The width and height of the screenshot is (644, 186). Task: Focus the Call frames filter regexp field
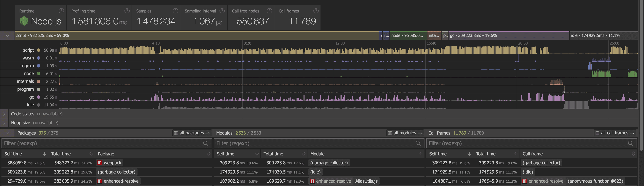(531, 143)
